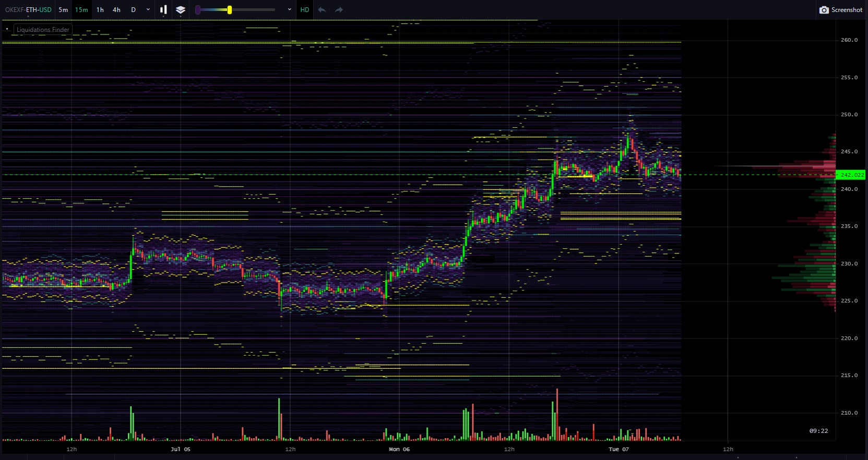Open the OKEXF-ETH-USD symbol selector
The image size is (868, 460).
click(28, 10)
